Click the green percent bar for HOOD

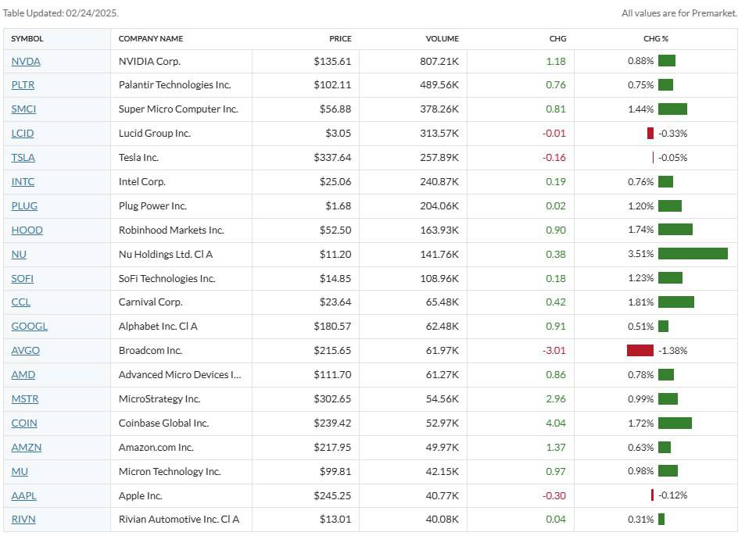click(x=675, y=230)
